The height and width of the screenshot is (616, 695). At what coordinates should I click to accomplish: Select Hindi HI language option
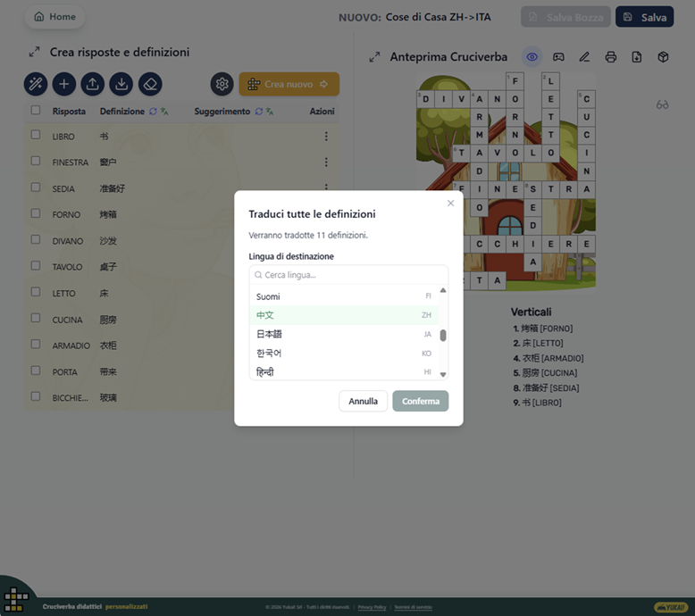(x=344, y=372)
